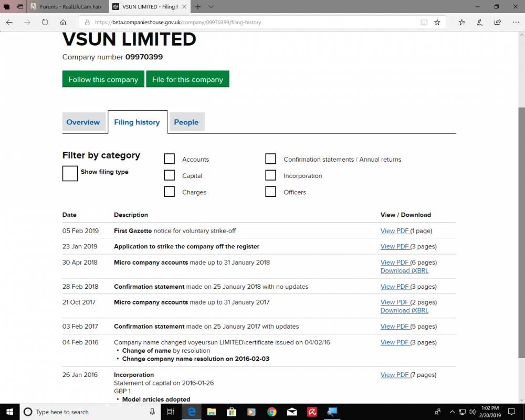Screen dimensions: 525x420
Task: Open Edge settings via the ellipsis menu
Action: [516, 22]
